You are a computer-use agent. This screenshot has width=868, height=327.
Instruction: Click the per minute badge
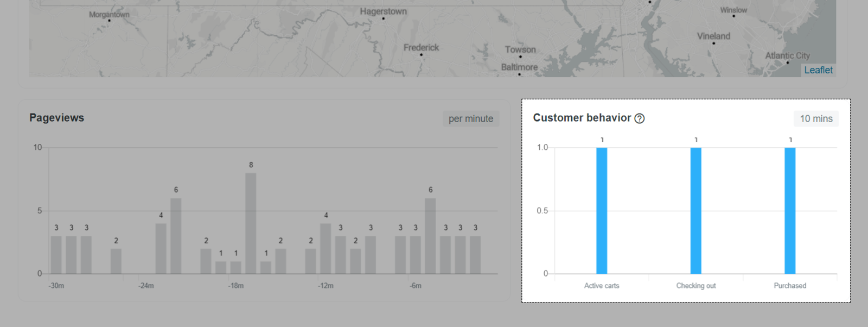470,118
